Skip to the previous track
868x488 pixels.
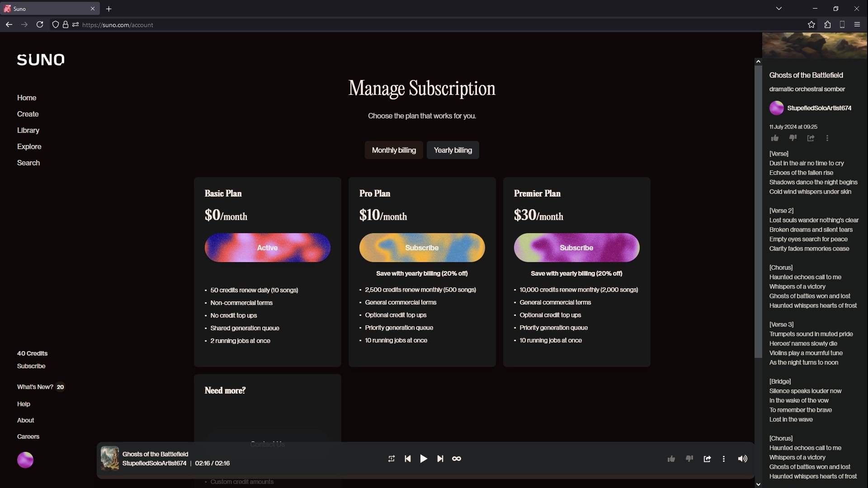pos(408,459)
